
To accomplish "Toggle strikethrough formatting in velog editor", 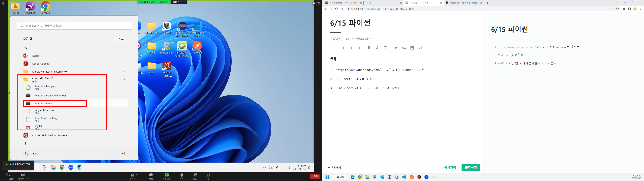I will [385, 48].
